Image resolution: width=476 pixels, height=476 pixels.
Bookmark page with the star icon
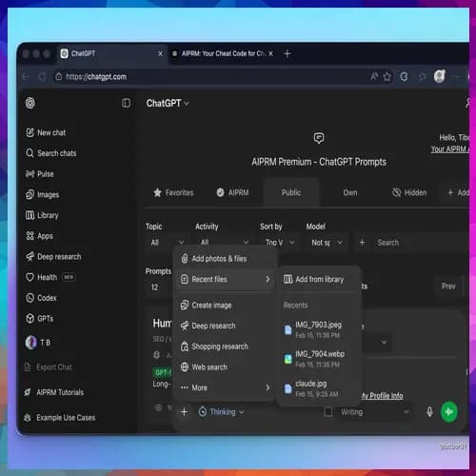tap(387, 76)
